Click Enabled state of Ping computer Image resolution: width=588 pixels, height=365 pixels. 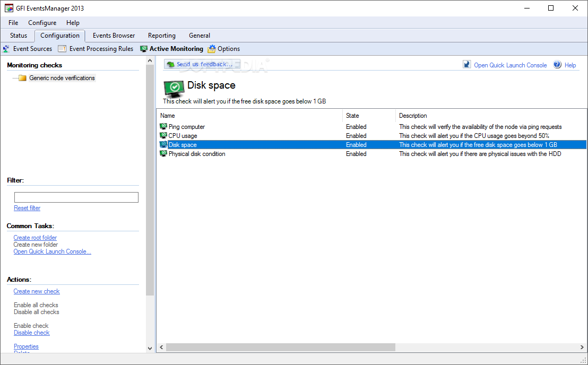[356, 127]
